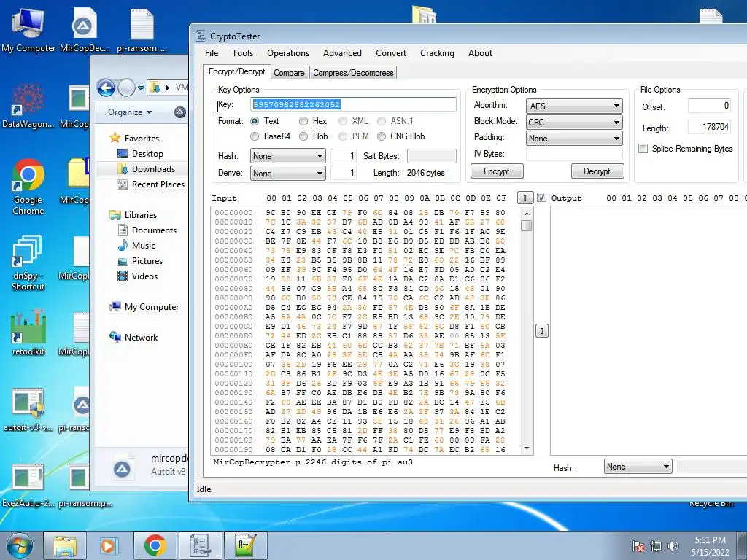Switch to the Compare tab
The image size is (747, 560).
click(x=289, y=73)
